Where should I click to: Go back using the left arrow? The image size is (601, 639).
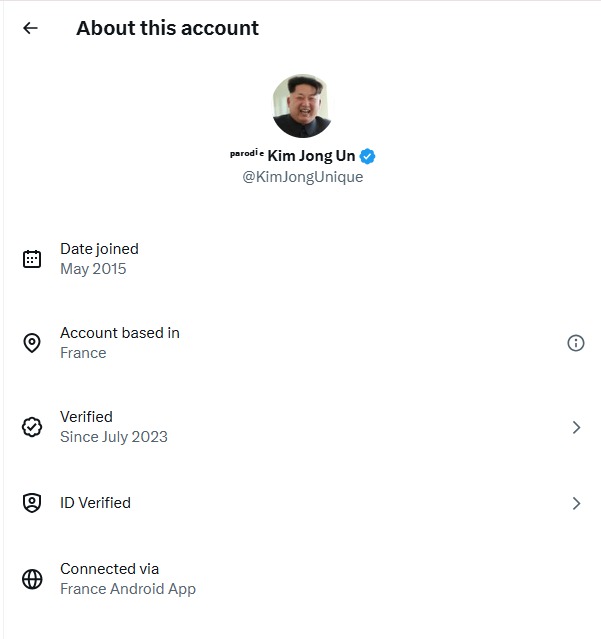(30, 28)
